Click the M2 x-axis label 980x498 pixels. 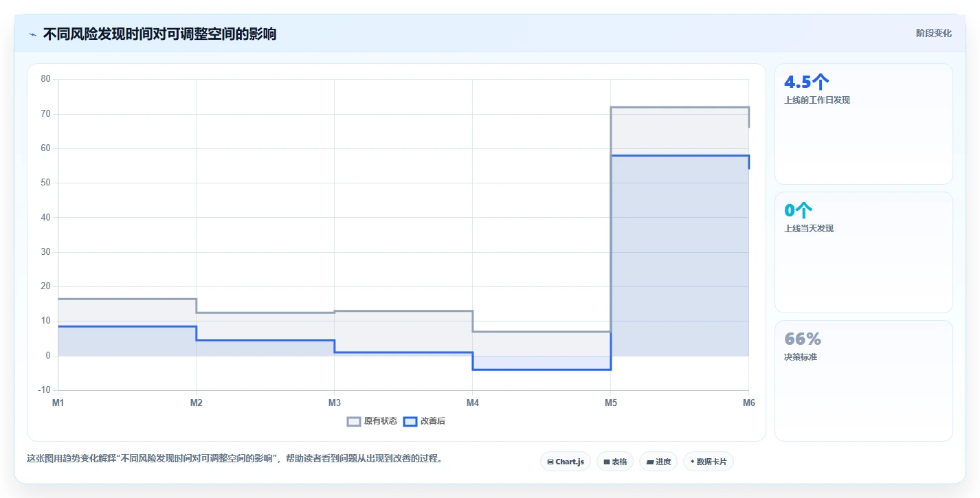197,403
